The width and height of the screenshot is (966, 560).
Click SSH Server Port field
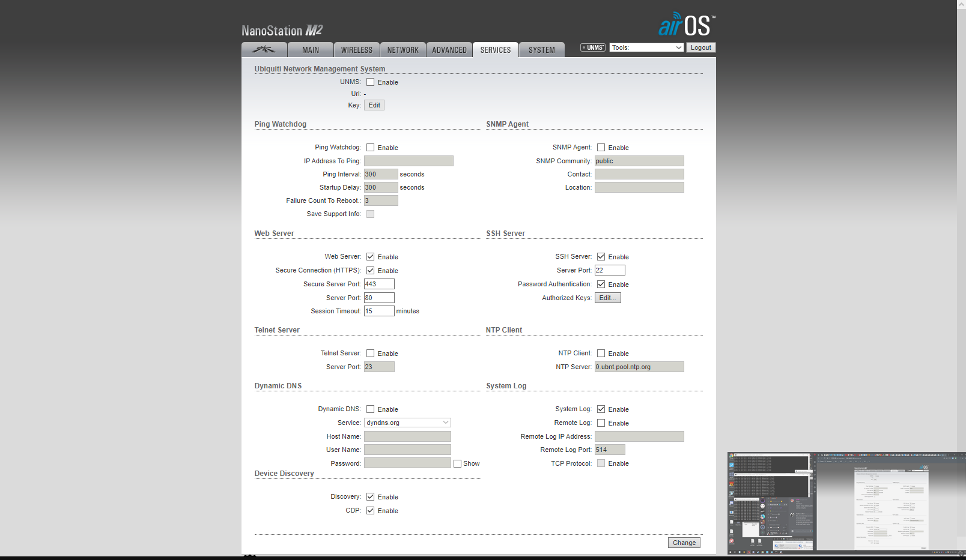(x=610, y=270)
